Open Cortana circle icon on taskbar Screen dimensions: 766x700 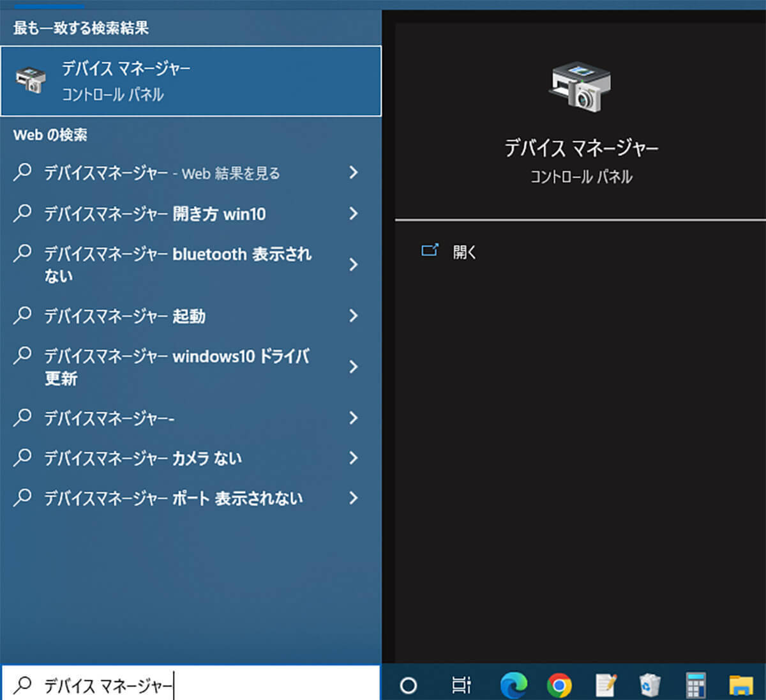coord(408,686)
